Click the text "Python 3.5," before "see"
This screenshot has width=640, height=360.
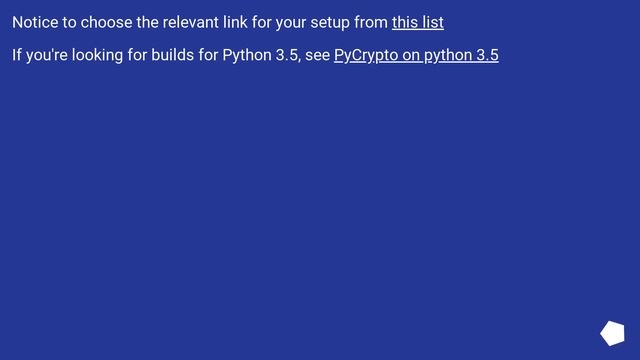coord(261,55)
